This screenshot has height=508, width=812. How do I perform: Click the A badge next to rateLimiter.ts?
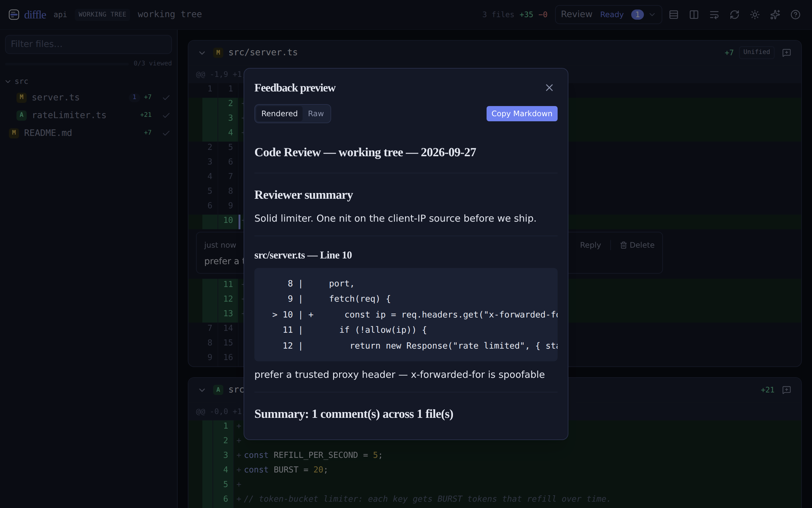pyautogui.click(x=22, y=115)
